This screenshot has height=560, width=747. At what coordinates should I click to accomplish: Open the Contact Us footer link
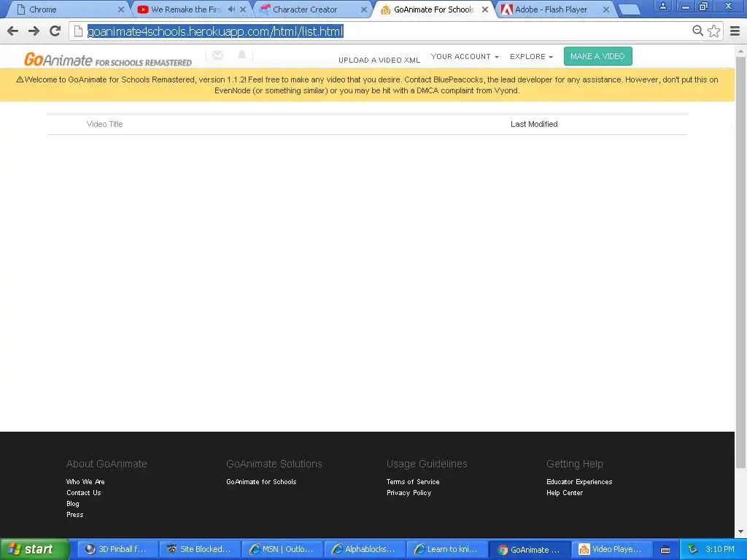(x=83, y=492)
